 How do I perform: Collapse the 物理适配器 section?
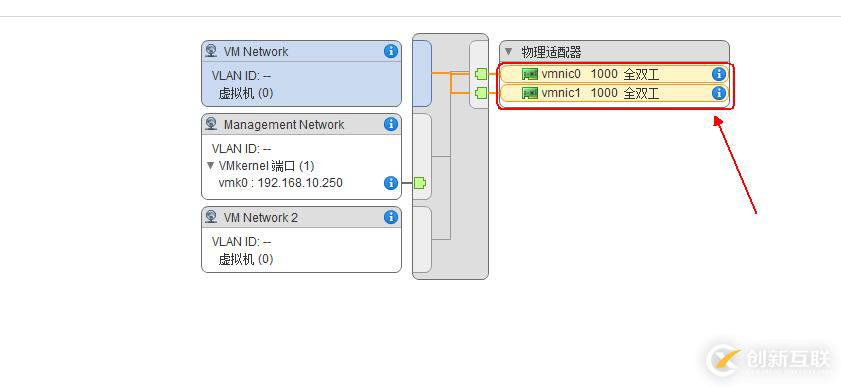509,52
